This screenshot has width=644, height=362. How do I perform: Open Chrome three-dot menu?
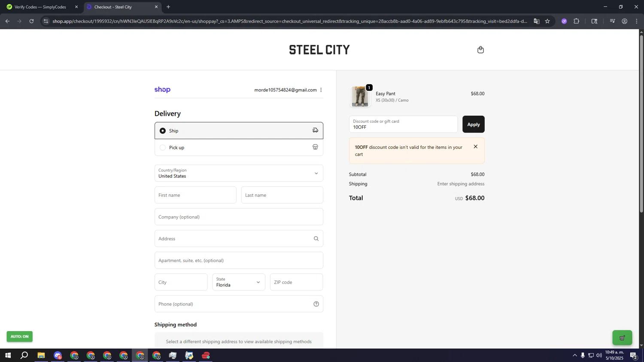point(637,21)
